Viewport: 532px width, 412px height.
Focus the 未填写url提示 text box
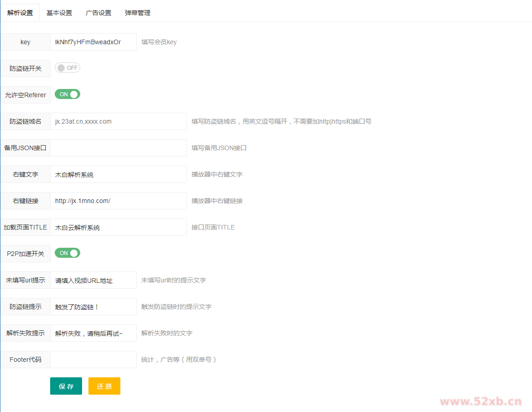click(93, 280)
